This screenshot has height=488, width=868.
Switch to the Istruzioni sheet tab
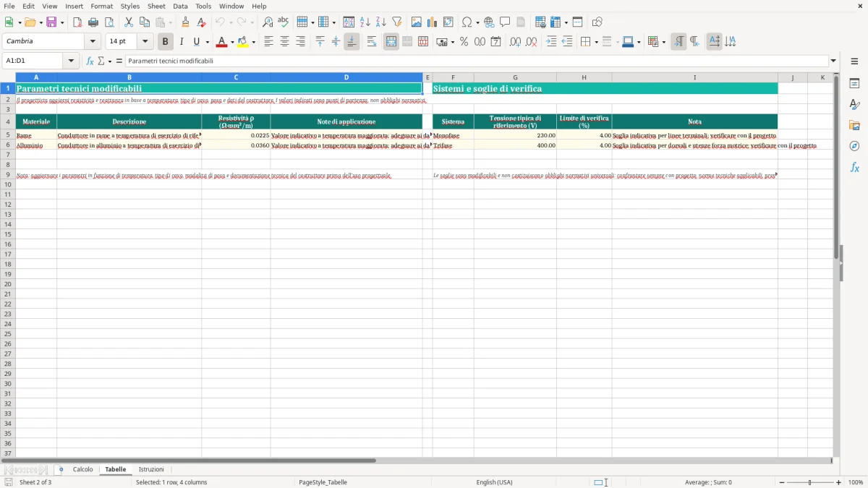pyautogui.click(x=151, y=469)
